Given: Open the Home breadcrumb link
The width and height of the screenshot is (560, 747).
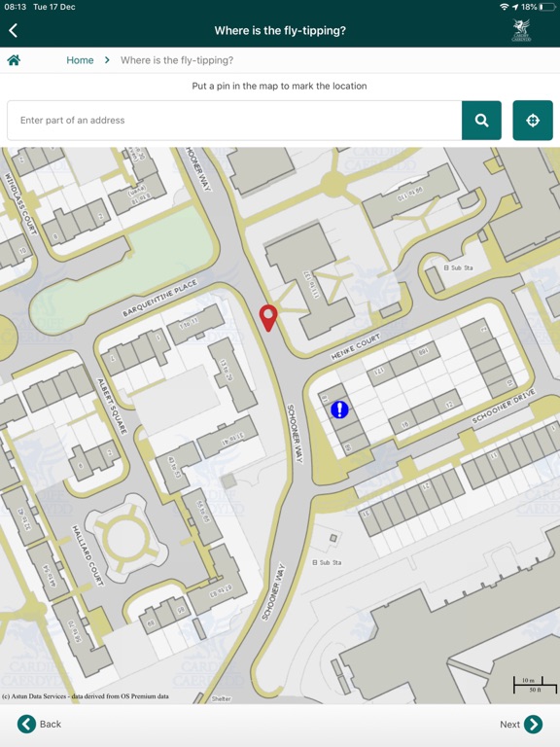Looking at the screenshot, I should point(80,60).
